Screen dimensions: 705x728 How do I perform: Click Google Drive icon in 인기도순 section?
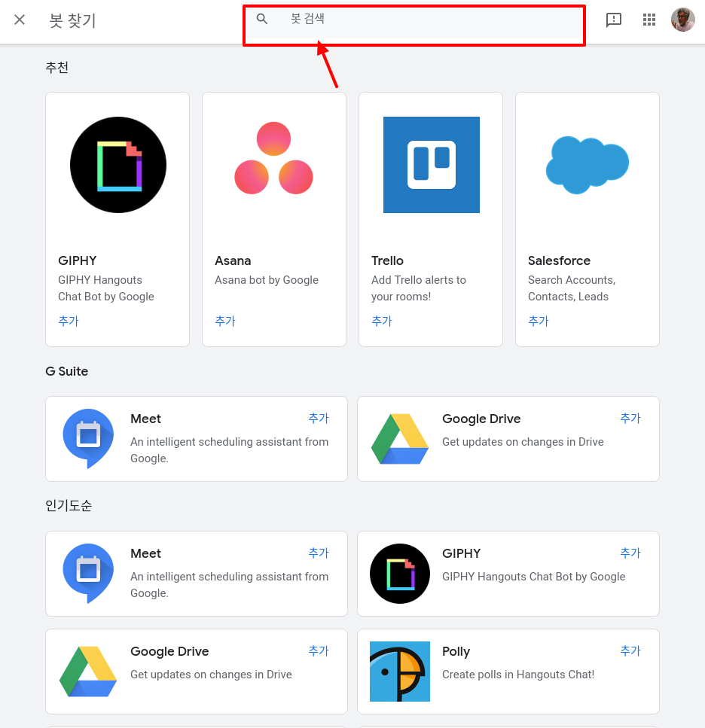[88, 672]
